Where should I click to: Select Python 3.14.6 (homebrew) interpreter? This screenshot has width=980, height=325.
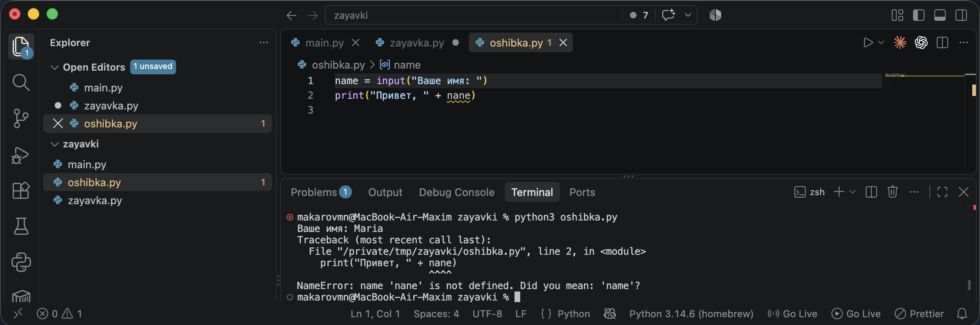pyautogui.click(x=691, y=314)
